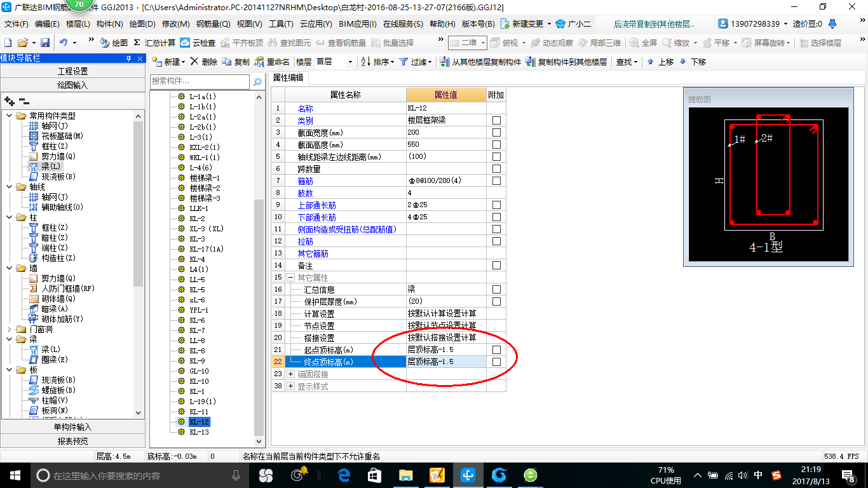The width and height of the screenshot is (868, 488).
Task: Open 绘图 drawing mode
Action: pos(114,43)
